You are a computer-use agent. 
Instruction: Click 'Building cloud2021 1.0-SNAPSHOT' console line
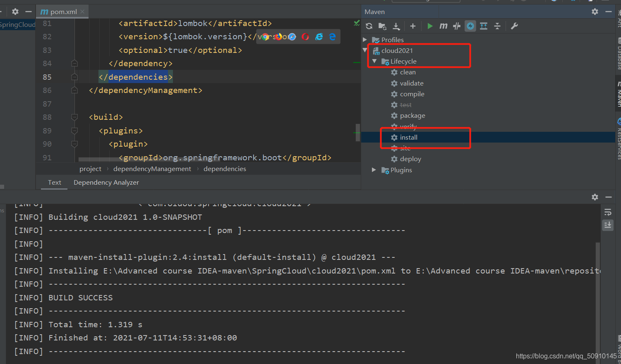tap(125, 217)
